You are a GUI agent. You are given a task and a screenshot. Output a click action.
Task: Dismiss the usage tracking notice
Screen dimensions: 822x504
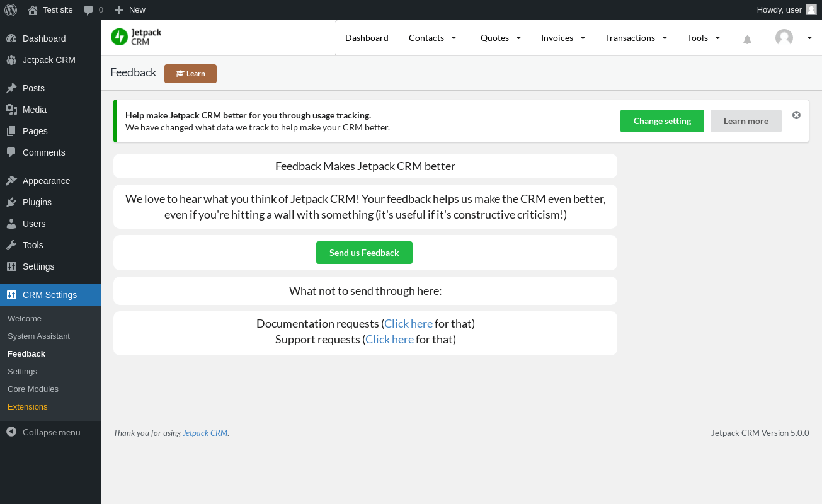(x=796, y=115)
